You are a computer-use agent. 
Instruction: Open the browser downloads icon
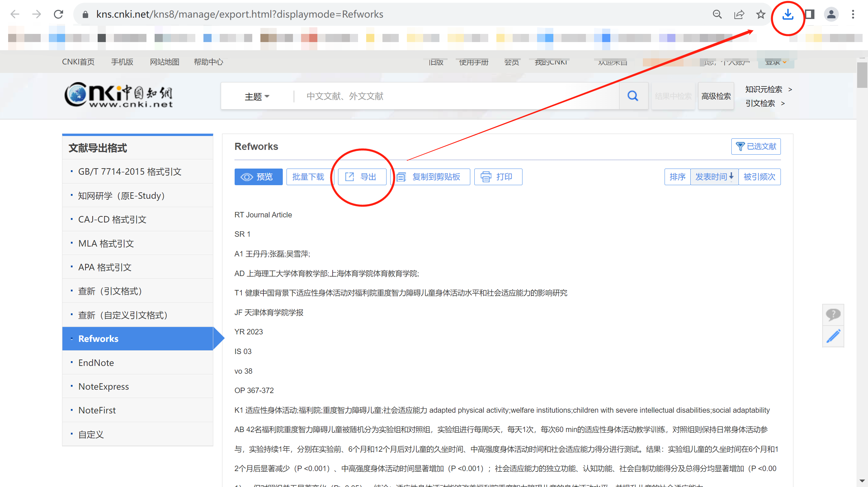point(788,14)
